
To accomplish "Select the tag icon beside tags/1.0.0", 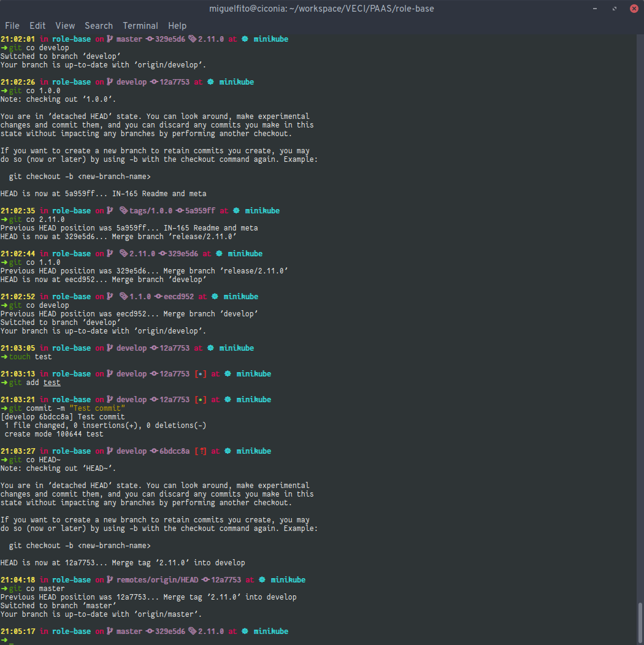I will (122, 210).
